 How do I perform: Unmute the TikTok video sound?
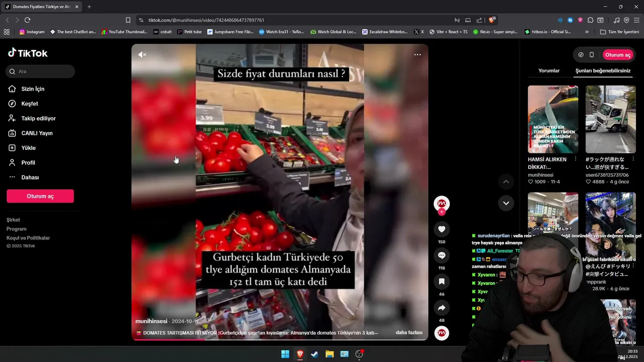click(142, 55)
